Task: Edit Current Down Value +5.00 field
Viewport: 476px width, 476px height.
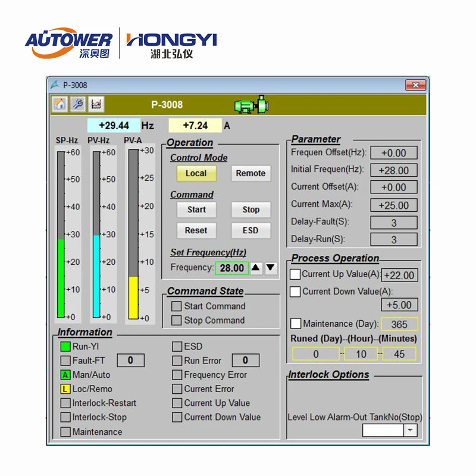Action: click(399, 305)
